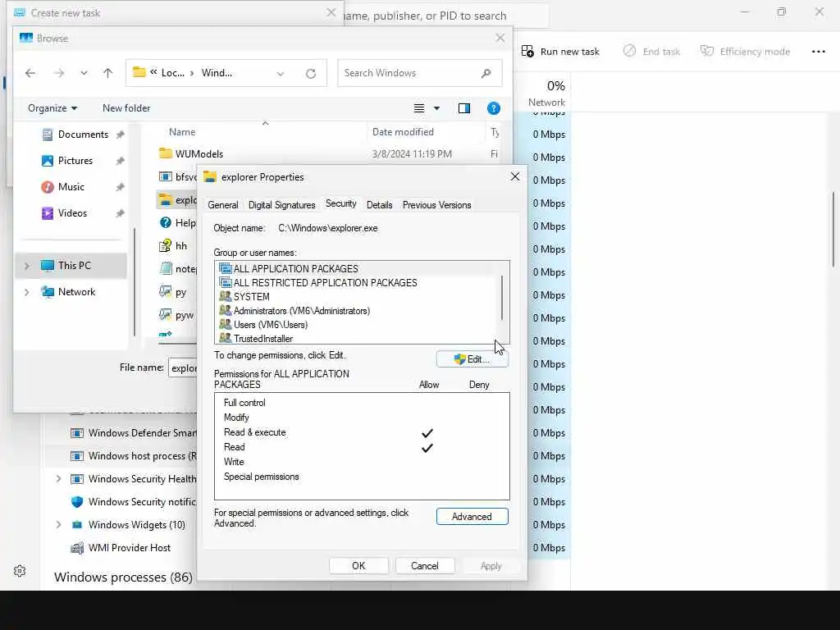The height and width of the screenshot is (630, 840).
Task: Click the Advanced button
Action: point(472,517)
